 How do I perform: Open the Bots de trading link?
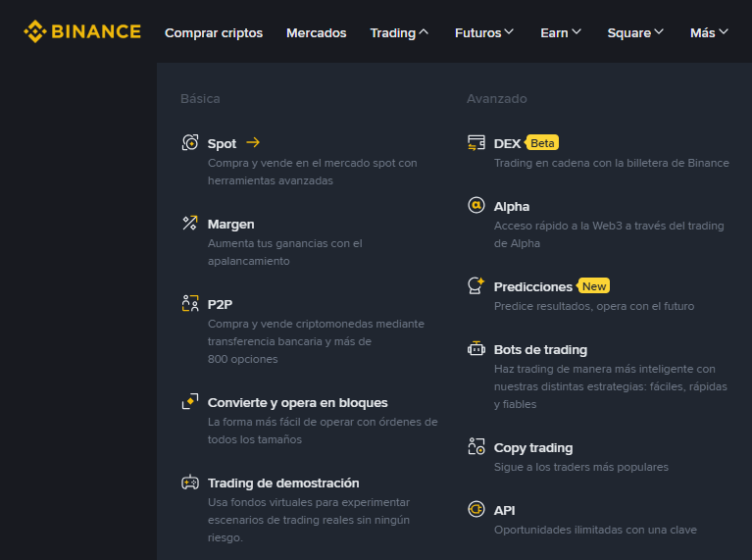[540, 349]
